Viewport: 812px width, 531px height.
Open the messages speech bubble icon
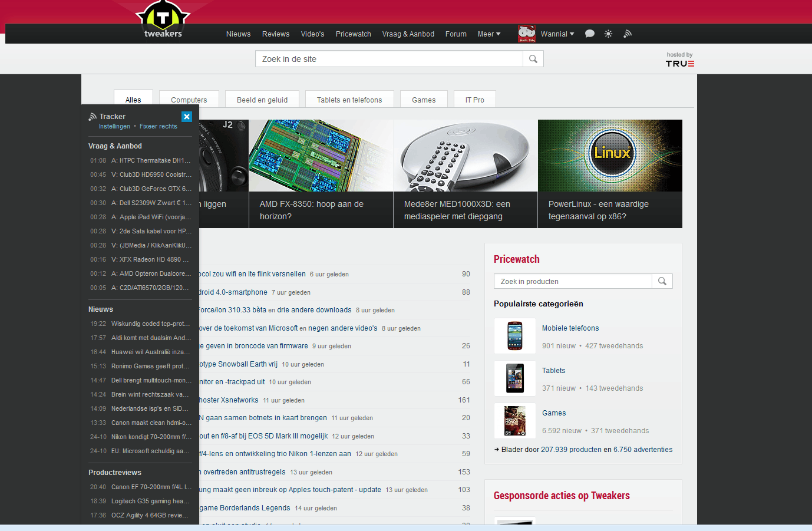[x=589, y=34]
